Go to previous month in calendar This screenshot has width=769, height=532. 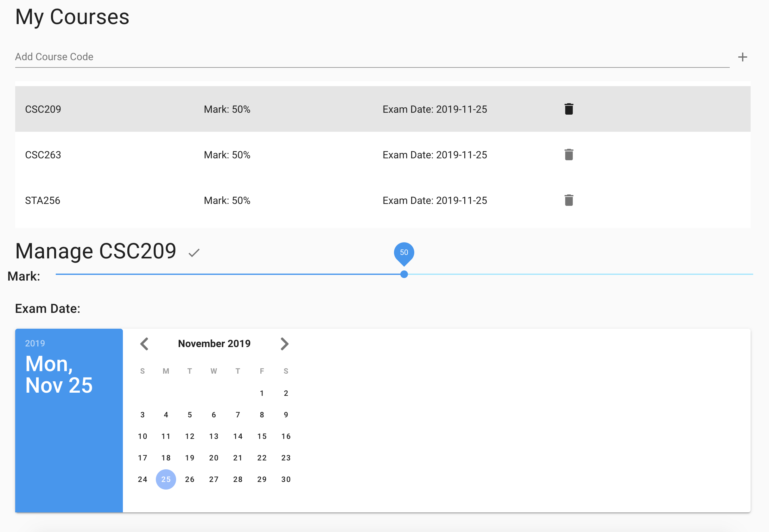(x=144, y=344)
